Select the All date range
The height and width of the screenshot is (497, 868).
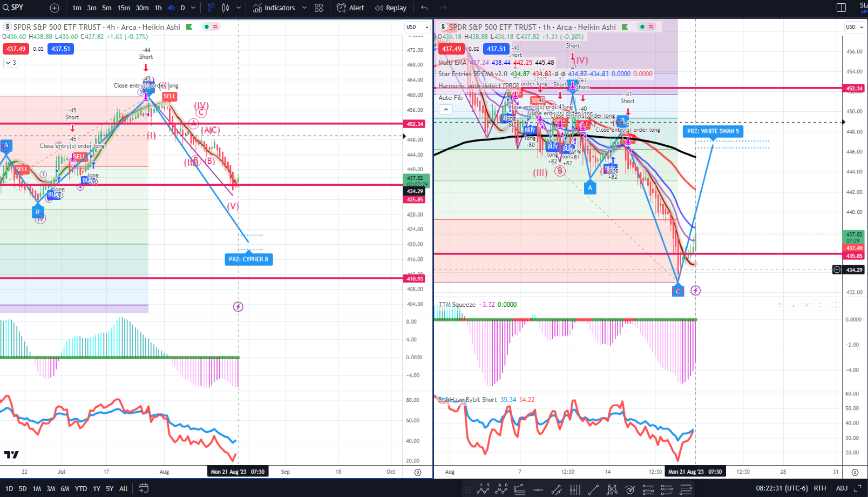tap(123, 489)
